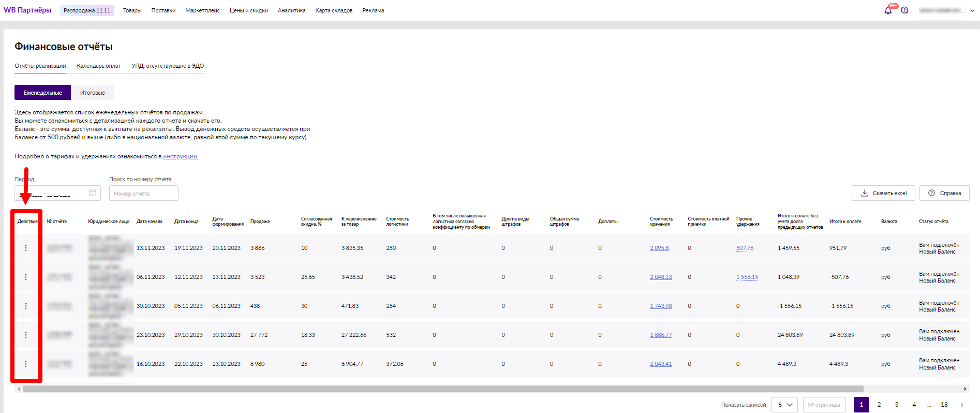Select Итоговые reports toggle

click(x=93, y=93)
